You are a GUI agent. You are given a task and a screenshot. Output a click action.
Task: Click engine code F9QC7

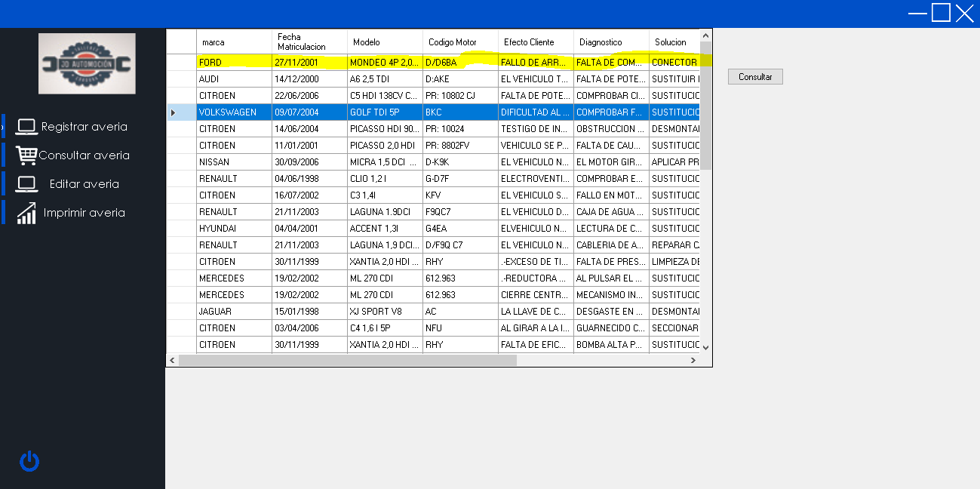tap(460, 212)
